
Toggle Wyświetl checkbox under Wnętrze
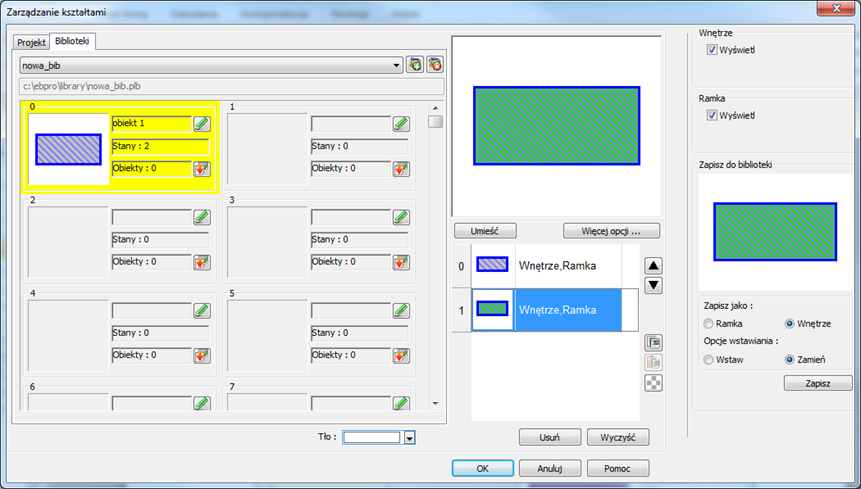point(712,50)
